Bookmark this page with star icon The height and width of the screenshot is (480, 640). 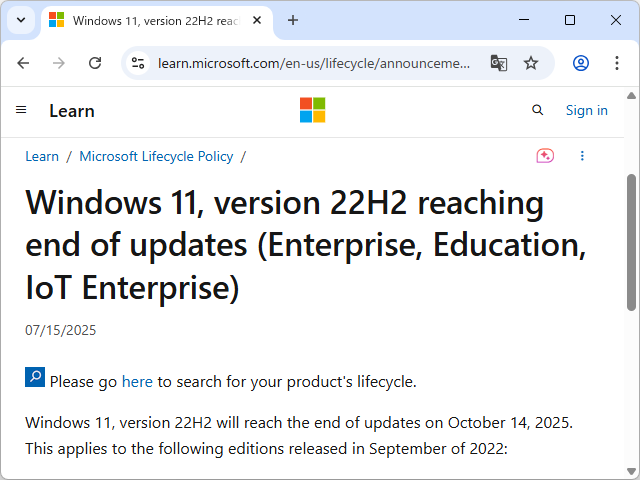(531, 63)
